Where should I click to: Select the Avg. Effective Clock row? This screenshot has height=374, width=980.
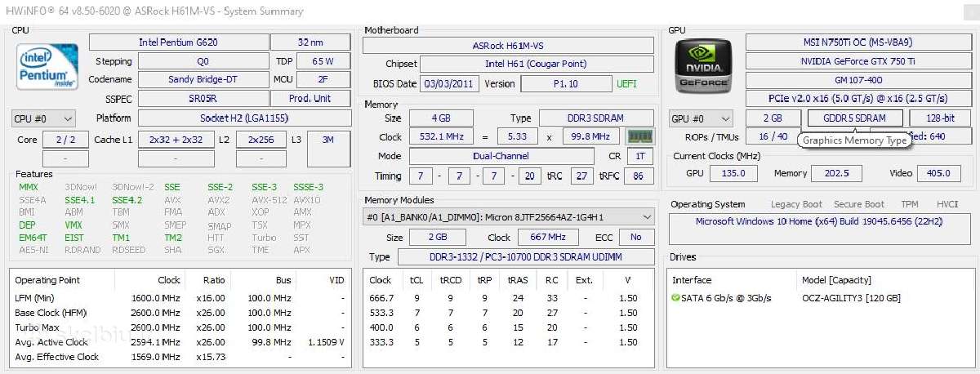182,357
